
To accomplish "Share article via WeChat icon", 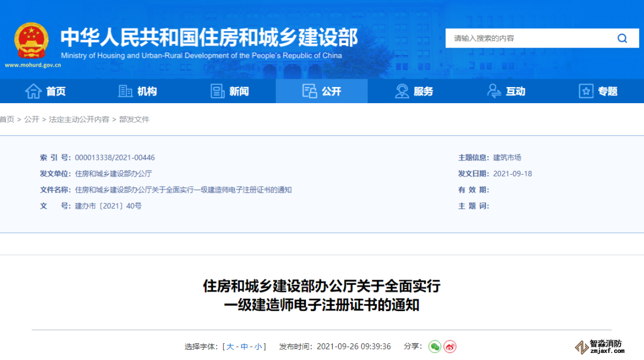I will point(435,346).
